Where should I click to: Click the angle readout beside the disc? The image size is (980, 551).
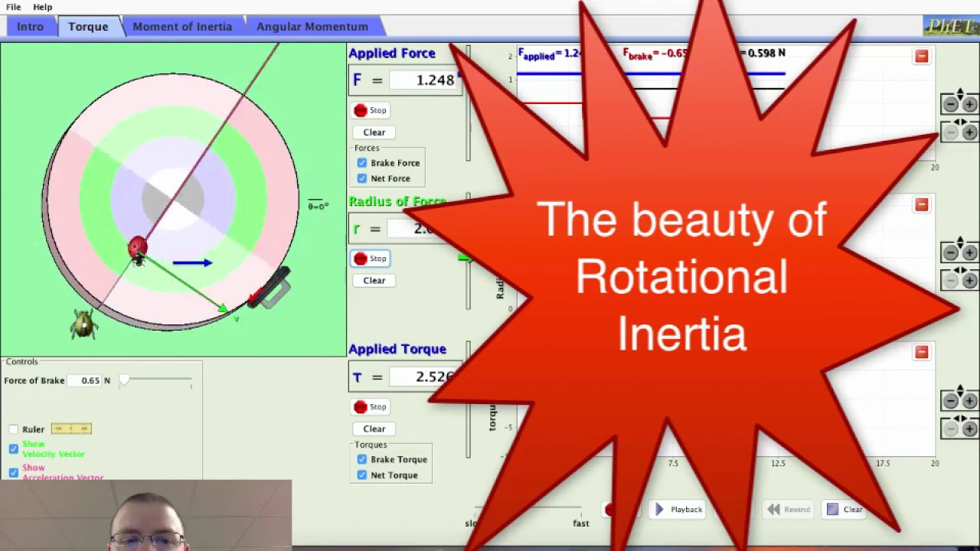tap(318, 206)
